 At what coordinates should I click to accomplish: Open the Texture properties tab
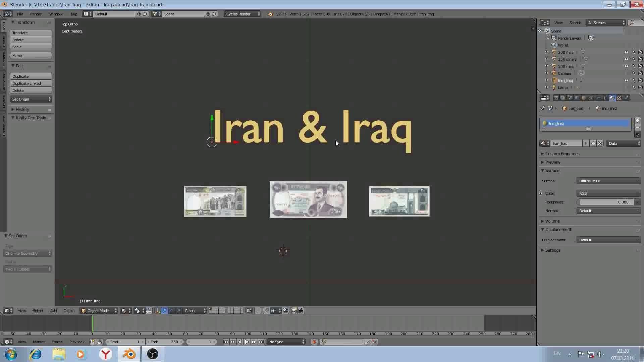(619, 98)
